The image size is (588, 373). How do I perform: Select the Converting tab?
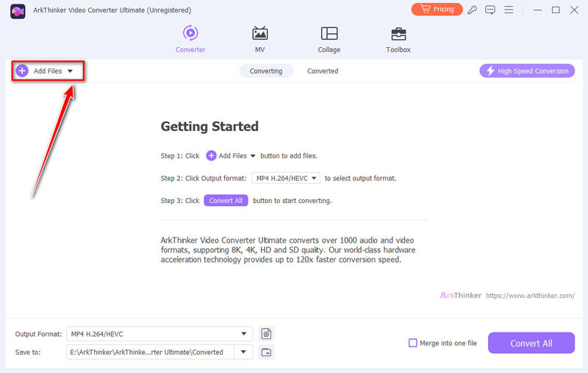(266, 71)
